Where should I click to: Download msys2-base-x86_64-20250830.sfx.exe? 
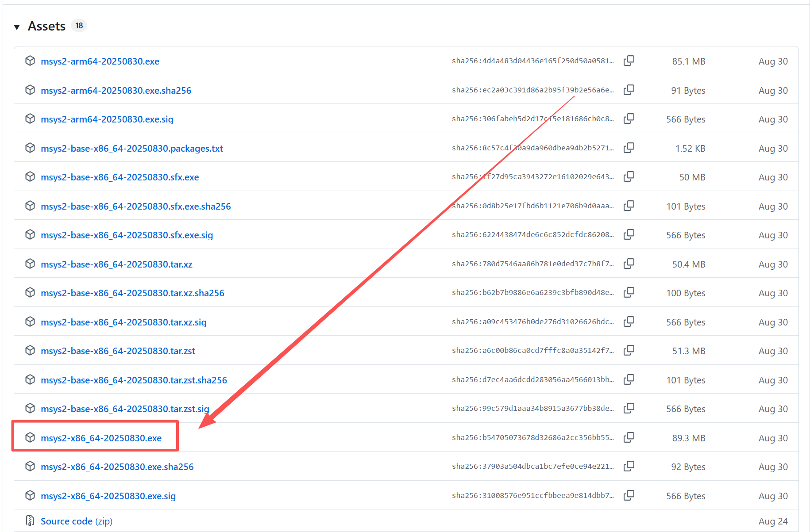click(120, 177)
